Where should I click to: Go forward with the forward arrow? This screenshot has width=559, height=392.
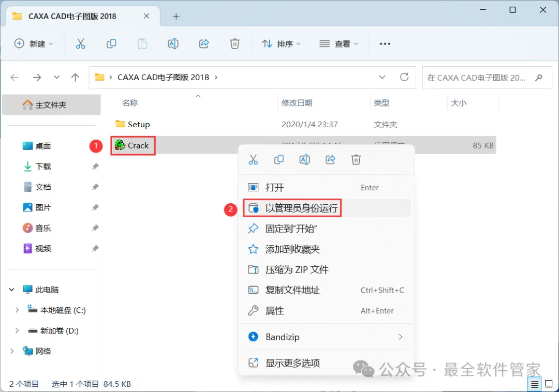click(37, 77)
